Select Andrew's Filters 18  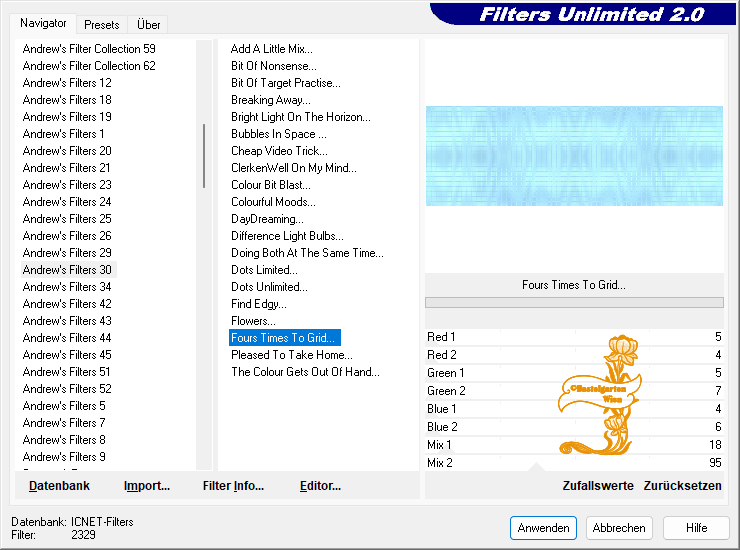point(67,100)
